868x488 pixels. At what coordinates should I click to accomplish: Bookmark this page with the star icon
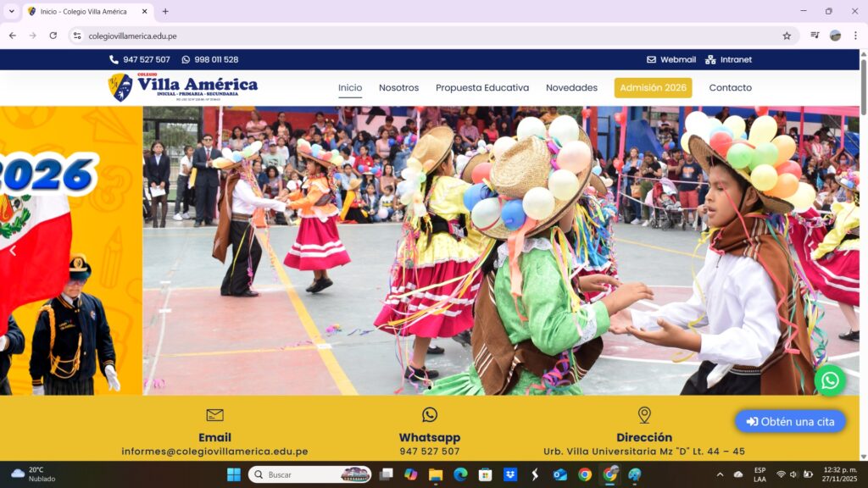787,36
